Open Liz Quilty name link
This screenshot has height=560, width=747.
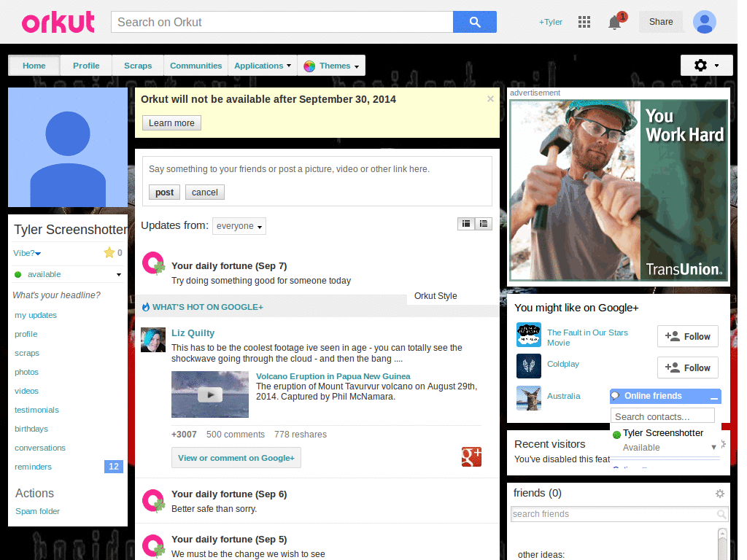[x=193, y=332]
